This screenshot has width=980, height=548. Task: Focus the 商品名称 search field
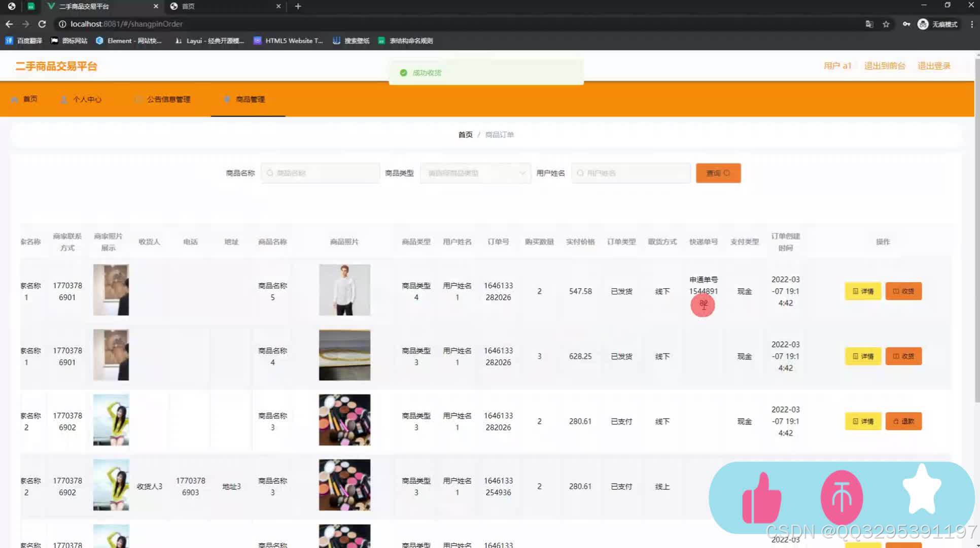pyautogui.click(x=320, y=173)
